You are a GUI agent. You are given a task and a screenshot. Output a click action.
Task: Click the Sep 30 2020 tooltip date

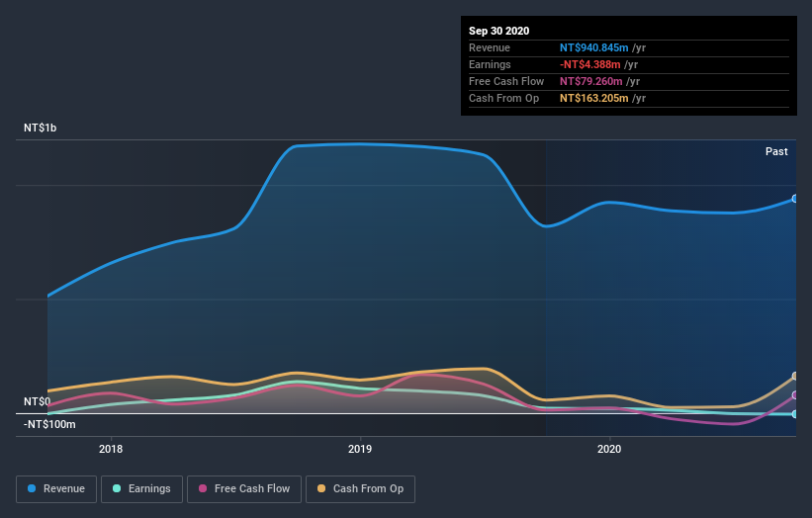pos(498,31)
